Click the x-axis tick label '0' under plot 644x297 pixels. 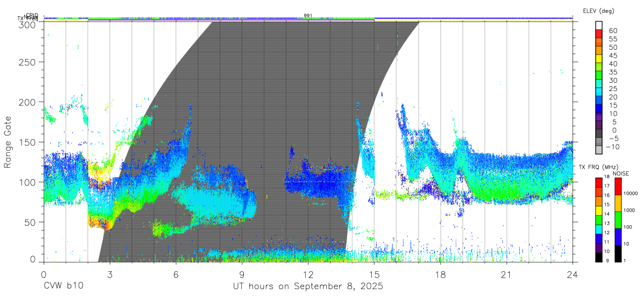click(x=44, y=274)
